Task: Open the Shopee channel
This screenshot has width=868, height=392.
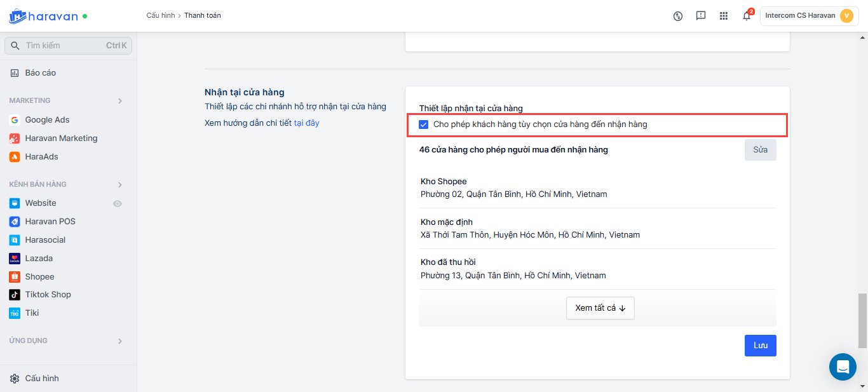Action: tap(39, 277)
